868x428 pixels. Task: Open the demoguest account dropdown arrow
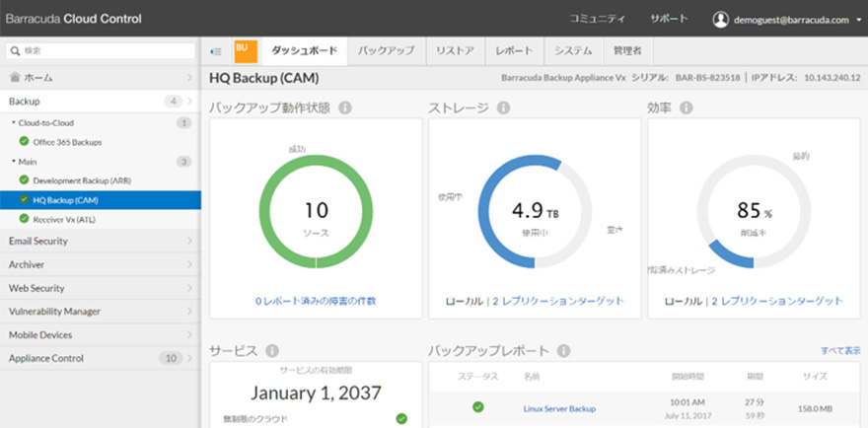click(x=858, y=20)
